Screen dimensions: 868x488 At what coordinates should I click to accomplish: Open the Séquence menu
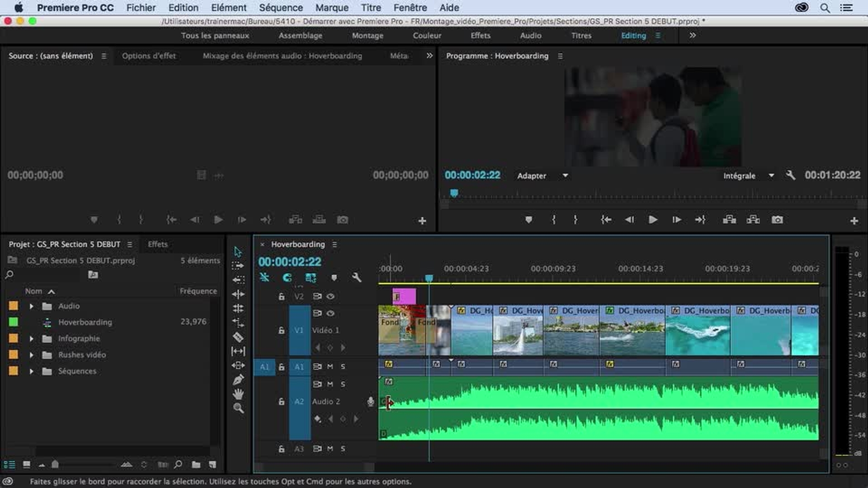click(281, 8)
